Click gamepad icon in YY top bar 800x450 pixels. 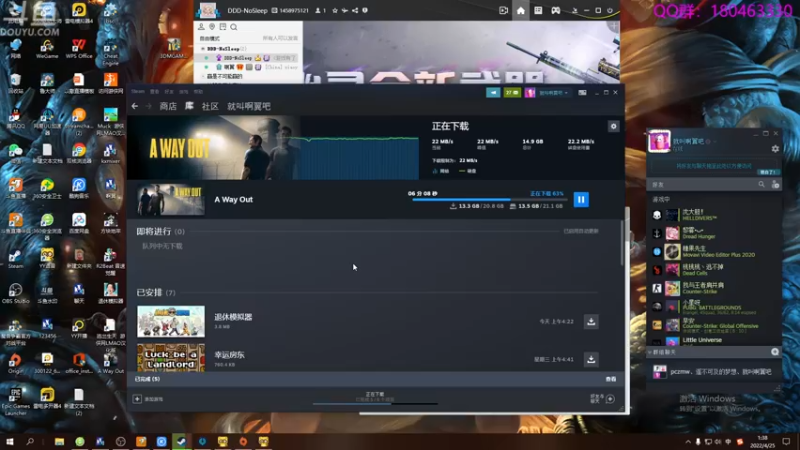point(556,10)
